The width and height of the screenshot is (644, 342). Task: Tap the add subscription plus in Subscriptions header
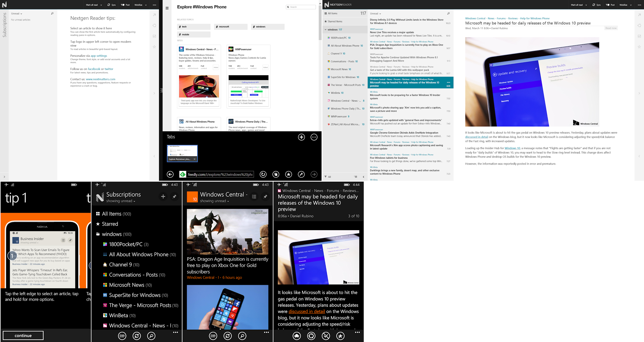click(163, 197)
